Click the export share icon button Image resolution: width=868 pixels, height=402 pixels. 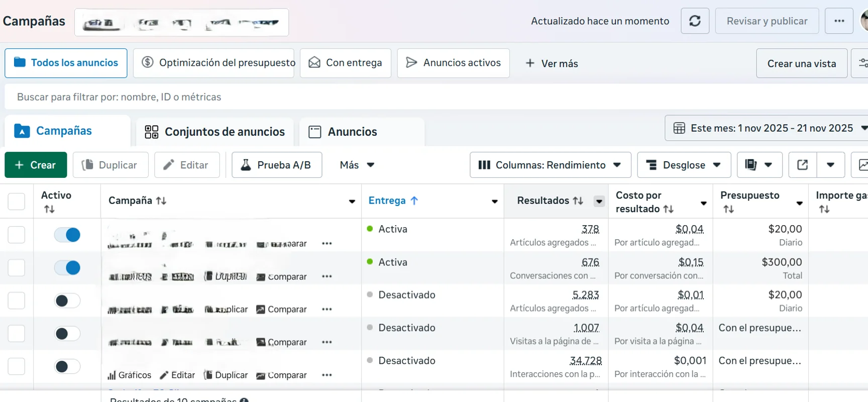point(803,165)
